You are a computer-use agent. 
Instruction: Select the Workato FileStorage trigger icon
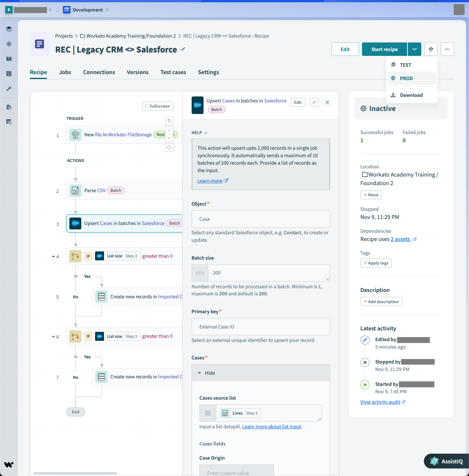click(76, 134)
